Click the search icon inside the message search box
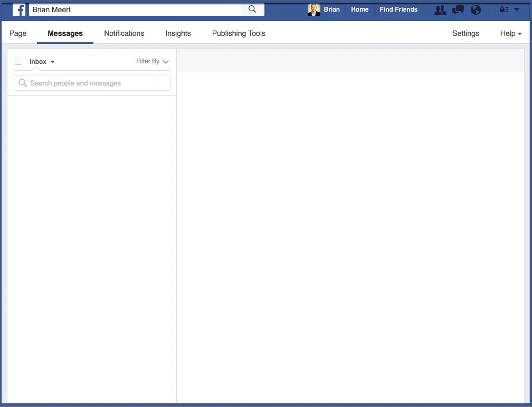 pos(22,83)
